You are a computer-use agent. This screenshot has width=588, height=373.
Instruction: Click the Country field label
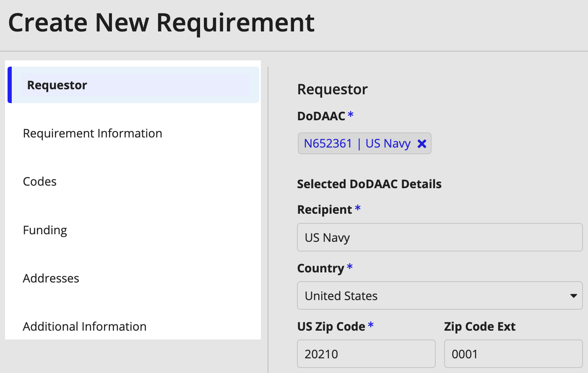pos(320,268)
